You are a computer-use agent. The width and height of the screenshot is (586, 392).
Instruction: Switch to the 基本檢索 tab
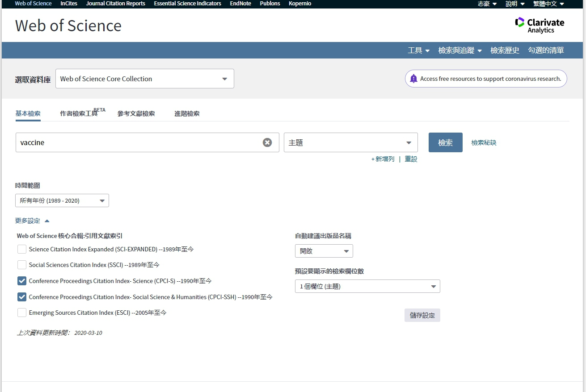[28, 113]
